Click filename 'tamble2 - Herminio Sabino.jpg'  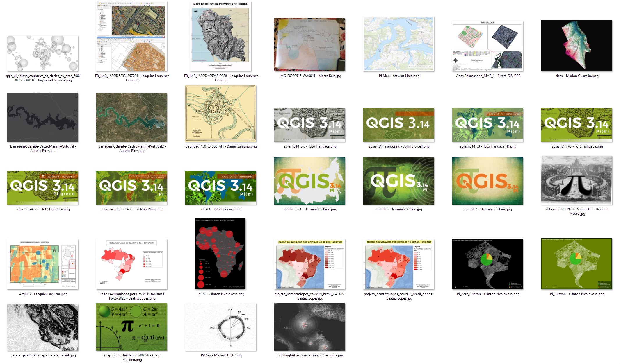pyautogui.click(x=488, y=209)
